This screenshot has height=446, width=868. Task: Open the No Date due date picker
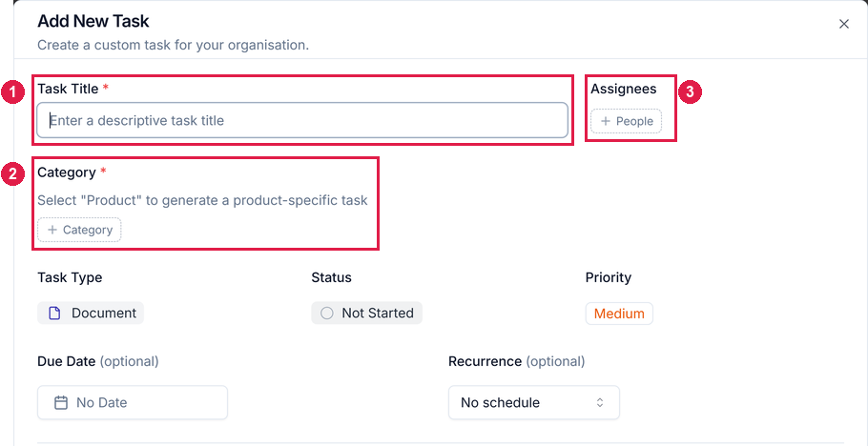[x=133, y=402]
